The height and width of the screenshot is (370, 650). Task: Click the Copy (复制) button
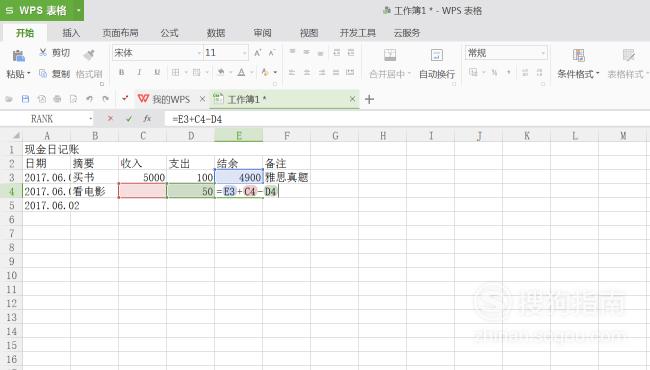(54, 74)
